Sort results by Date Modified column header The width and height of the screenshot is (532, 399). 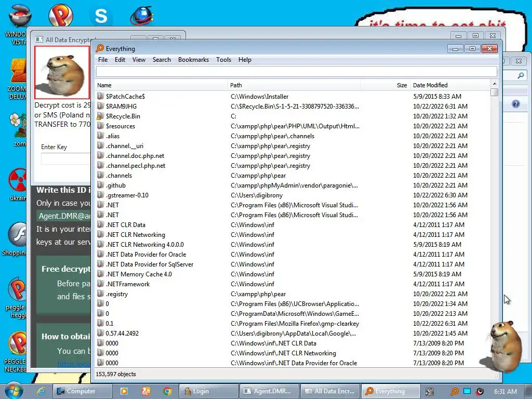[x=450, y=85]
